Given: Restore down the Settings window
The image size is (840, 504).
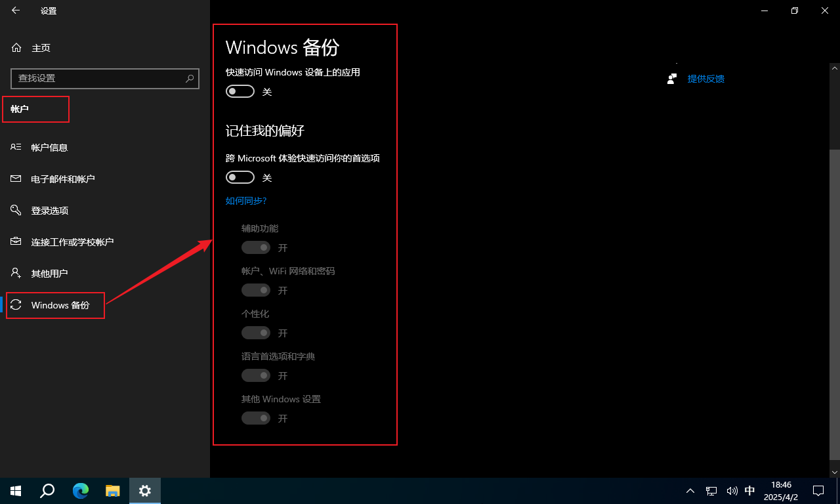Looking at the screenshot, I should tap(795, 10).
